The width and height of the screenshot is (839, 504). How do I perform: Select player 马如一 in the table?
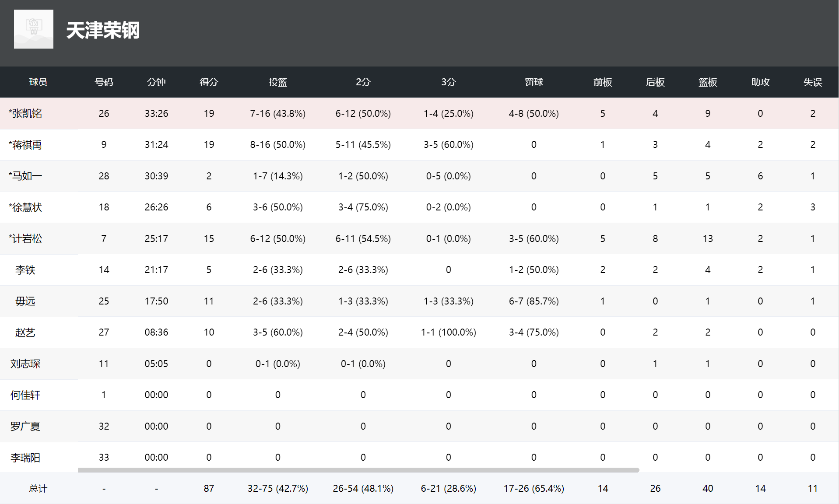(27, 176)
